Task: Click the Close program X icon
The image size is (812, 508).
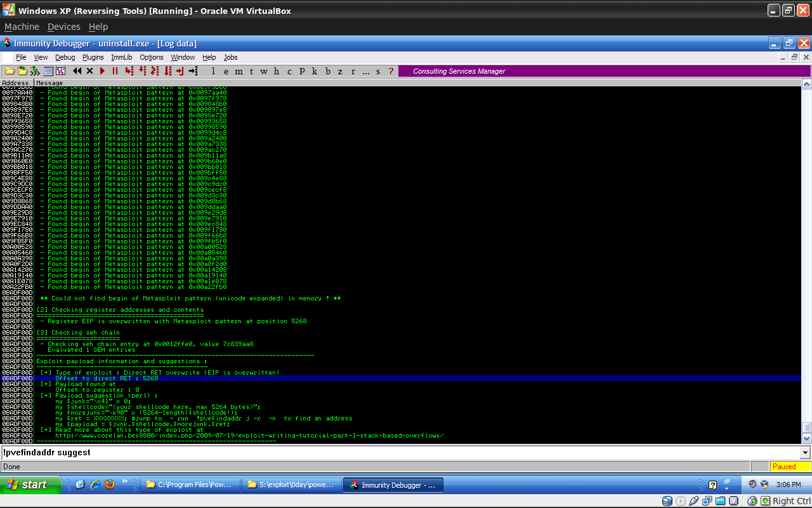Action: (x=89, y=71)
